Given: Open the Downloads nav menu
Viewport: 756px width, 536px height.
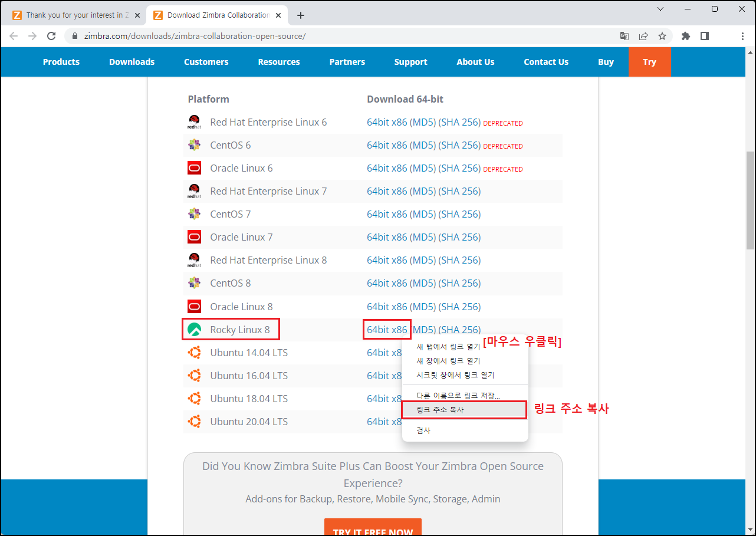Looking at the screenshot, I should point(132,62).
